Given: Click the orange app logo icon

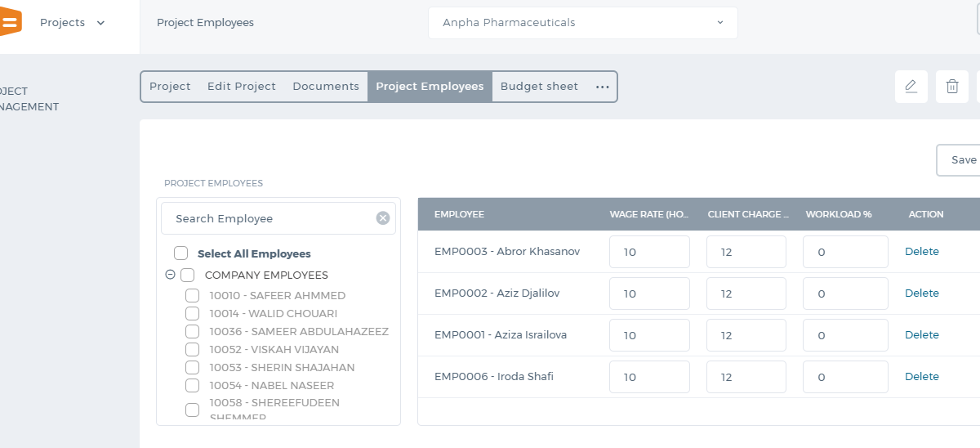Looking at the screenshot, I should coord(10,22).
